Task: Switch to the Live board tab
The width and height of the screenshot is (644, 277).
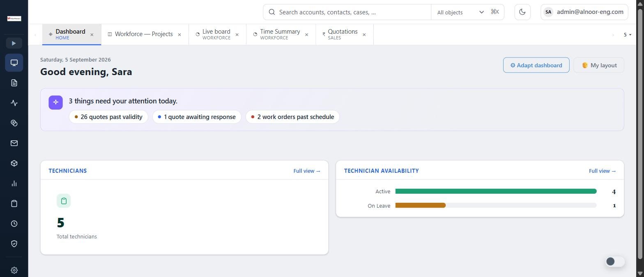Action: [x=216, y=34]
